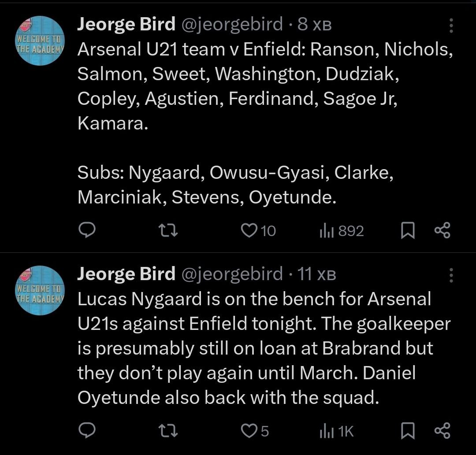Reply to the Arsenal U21 team lineup tweet
476x455 pixels.
(x=87, y=230)
